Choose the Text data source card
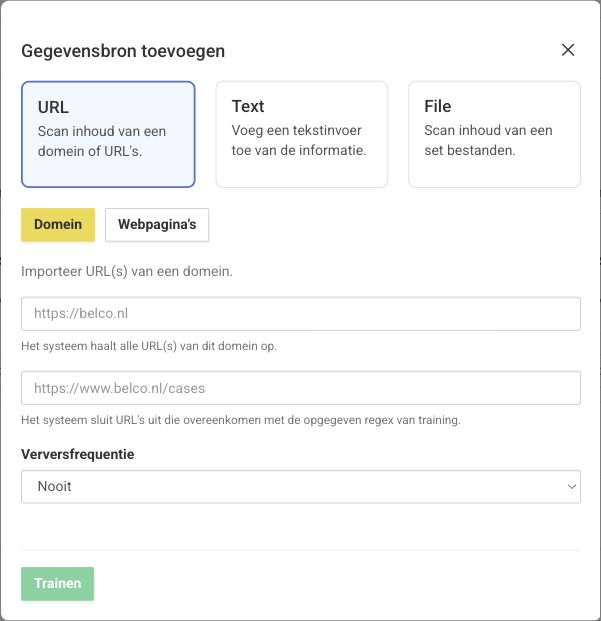 click(301, 134)
